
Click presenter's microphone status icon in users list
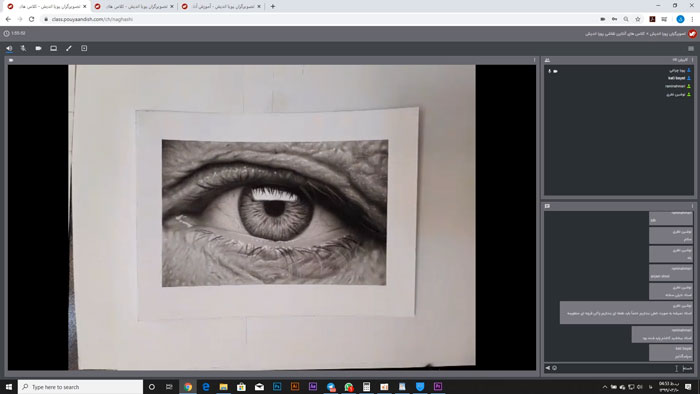(550, 71)
